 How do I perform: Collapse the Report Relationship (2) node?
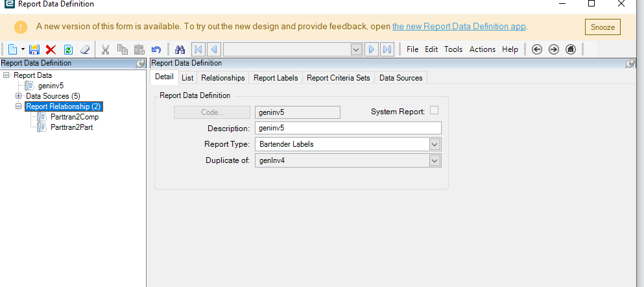[x=19, y=106]
